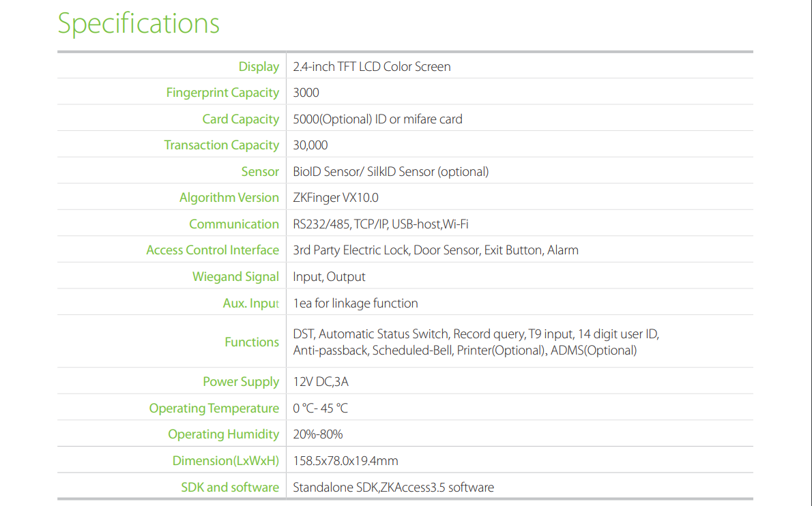Click the Transaction Capacity label
This screenshot has width=812, height=506.
[x=221, y=145]
